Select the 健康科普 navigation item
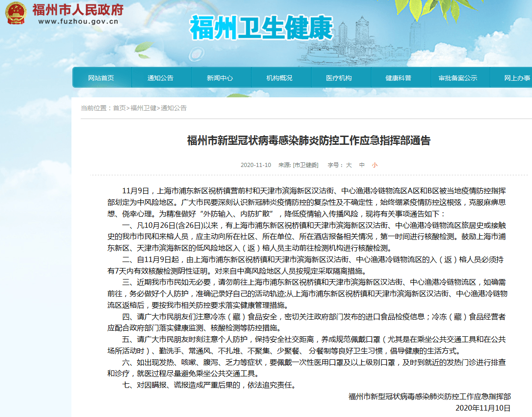Viewport: 532px width, 417px height. (x=398, y=78)
